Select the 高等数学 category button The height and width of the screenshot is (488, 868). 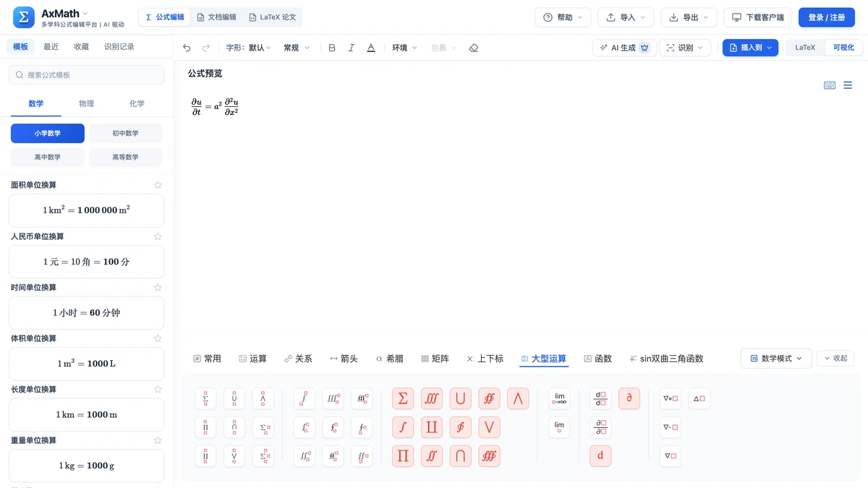pyautogui.click(x=125, y=157)
